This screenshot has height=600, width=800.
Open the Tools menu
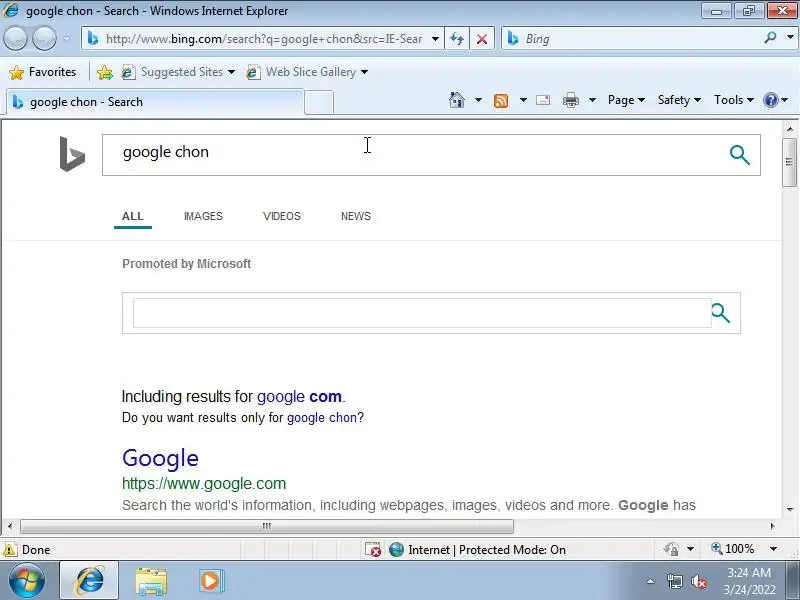click(734, 100)
